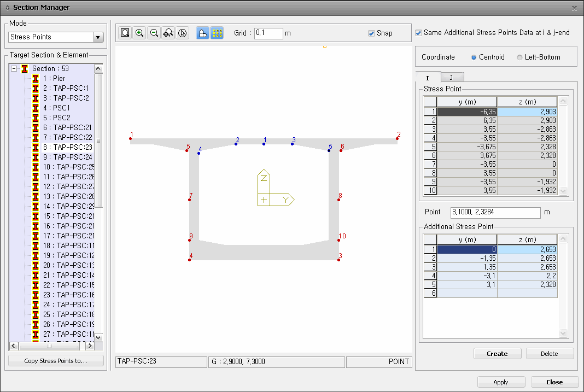This screenshot has height=392, width=584.
Task: Select tree item 9 : TAP-PSC:24
Action: (67, 157)
